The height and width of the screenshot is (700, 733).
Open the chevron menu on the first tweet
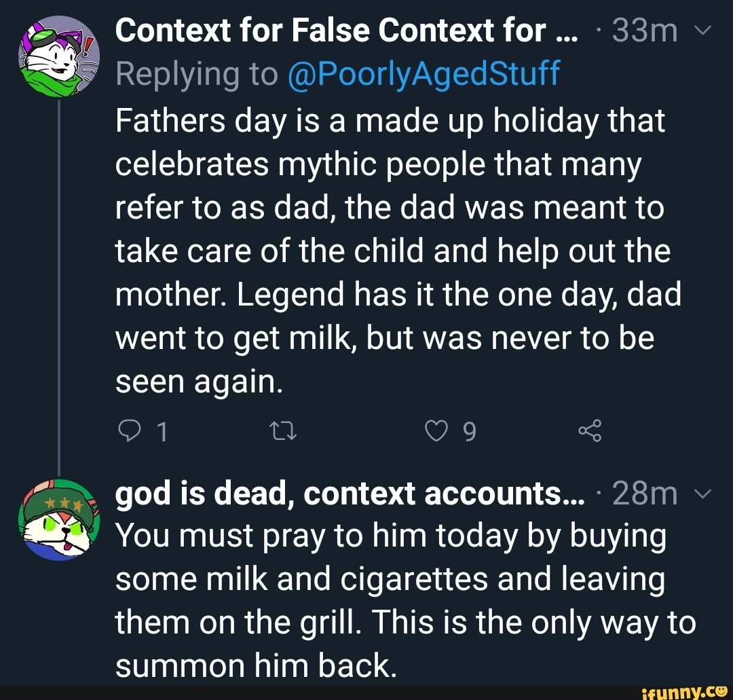pyautogui.click(x=704, y=30)
